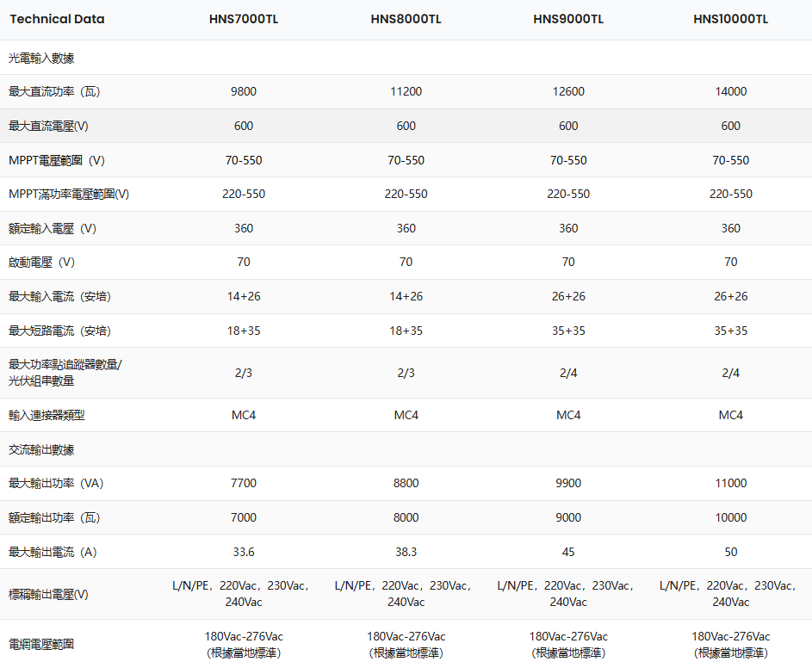Click the 交流輸出數據 section row label
The image size is (812, 668).
41,449
